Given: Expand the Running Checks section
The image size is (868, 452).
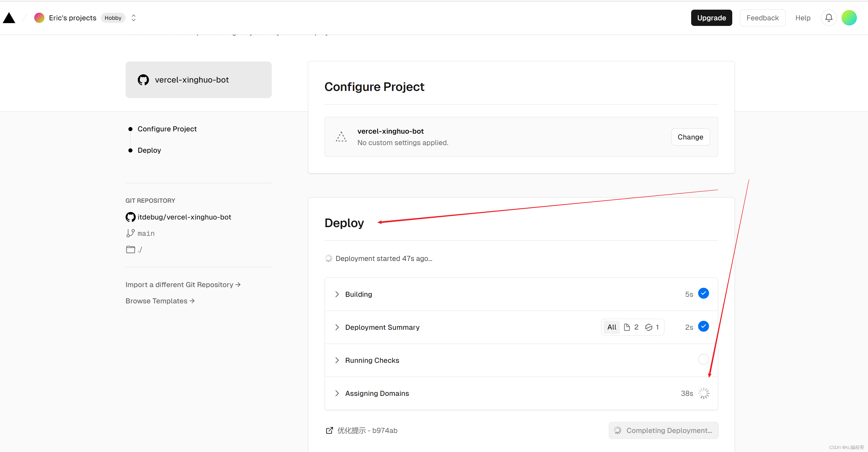Looking at the screenshot, I should point(337,360).
